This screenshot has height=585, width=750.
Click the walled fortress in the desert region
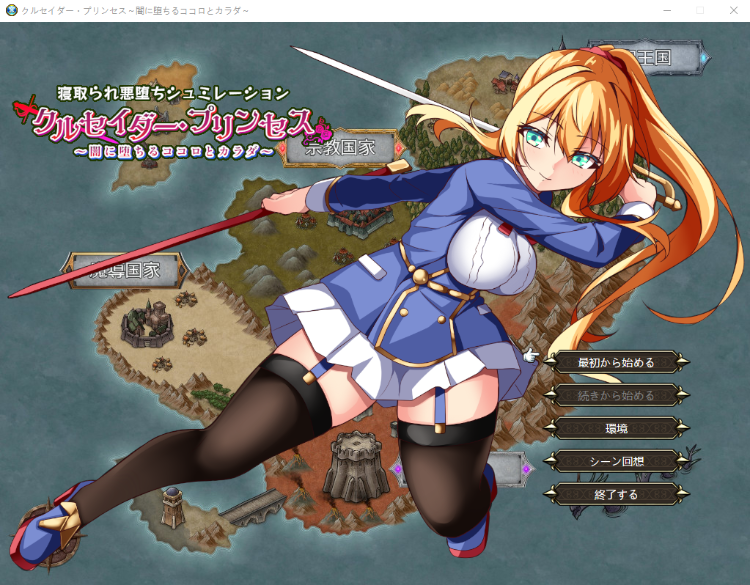coord(147,324)
